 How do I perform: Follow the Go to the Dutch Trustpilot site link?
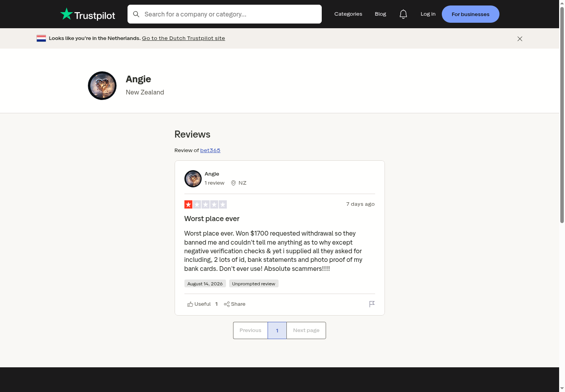184,38
